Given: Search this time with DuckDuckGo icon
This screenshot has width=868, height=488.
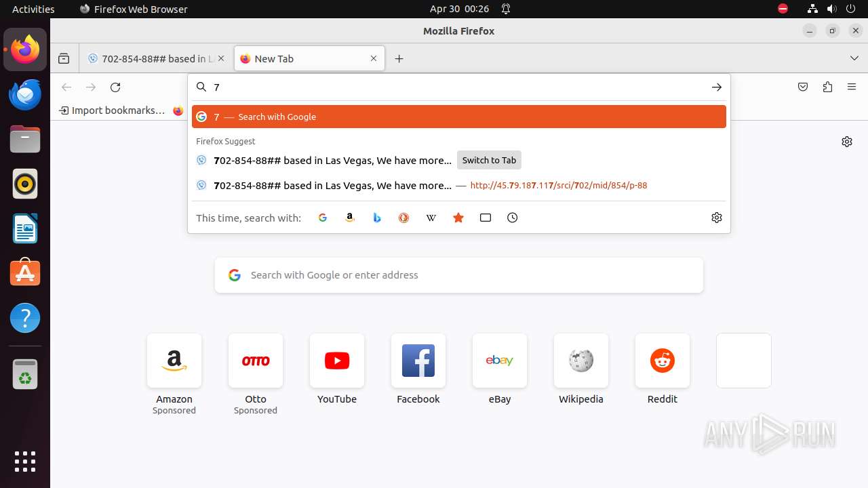Looking at the screenshot, I should tap(404, 218).
